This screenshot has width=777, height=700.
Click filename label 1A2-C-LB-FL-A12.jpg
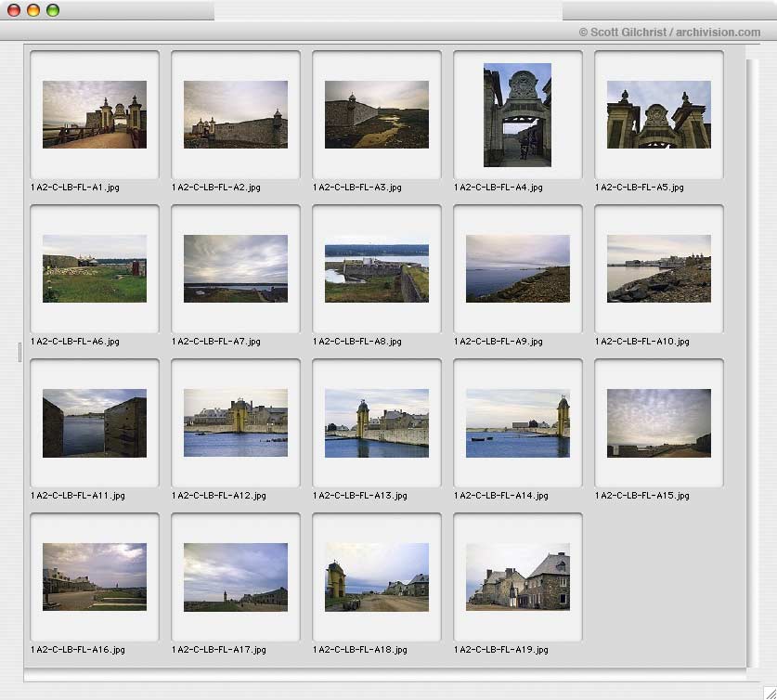click(x=219, y=496)
